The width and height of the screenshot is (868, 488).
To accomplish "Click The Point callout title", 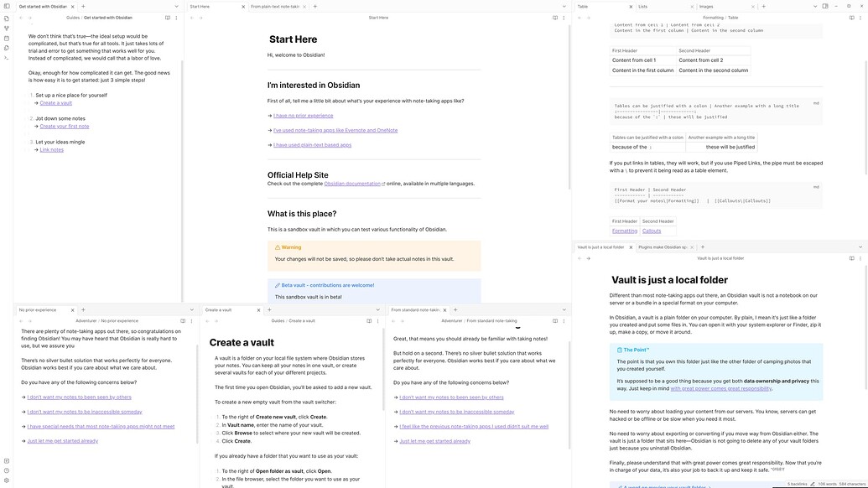I will click(636, 350).
